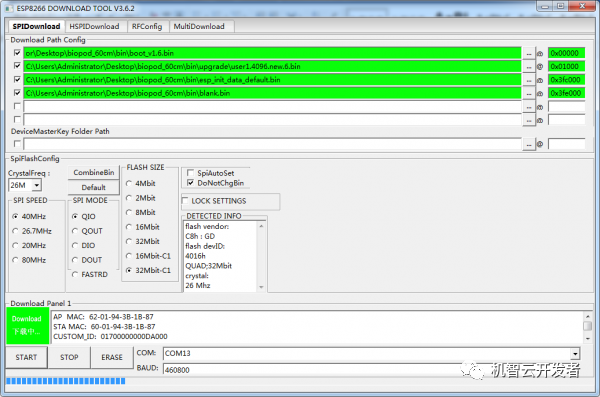Click browse button for DeviceMasterKey folder path
The width and height of the screenshot is (600, 397).
[x=528, y=144]
